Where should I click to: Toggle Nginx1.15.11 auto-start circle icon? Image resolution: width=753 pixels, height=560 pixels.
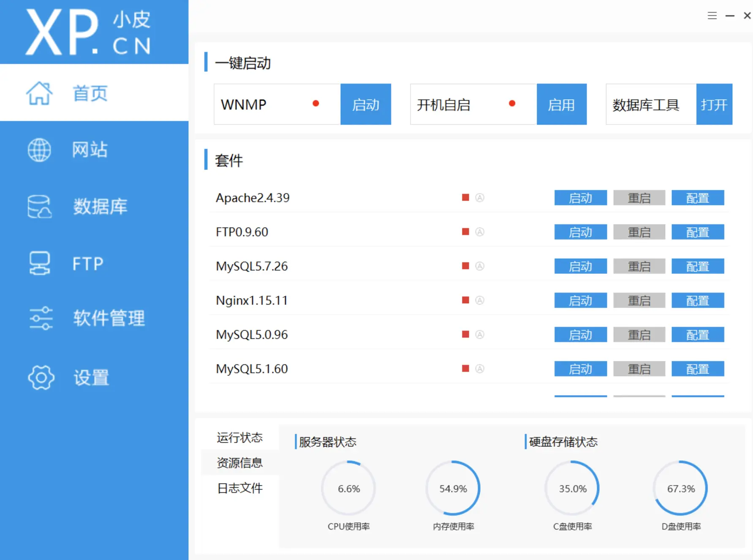[480, 300]
